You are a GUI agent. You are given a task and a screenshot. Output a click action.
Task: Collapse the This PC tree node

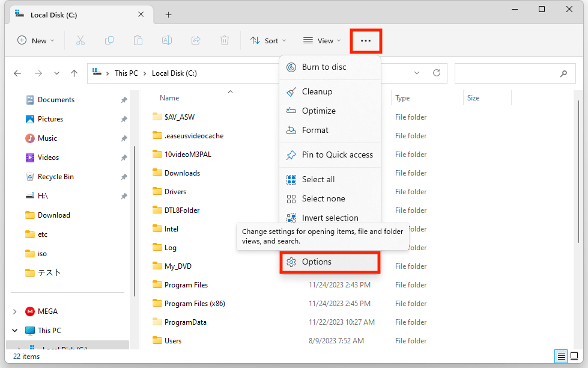tap(14, 331)
